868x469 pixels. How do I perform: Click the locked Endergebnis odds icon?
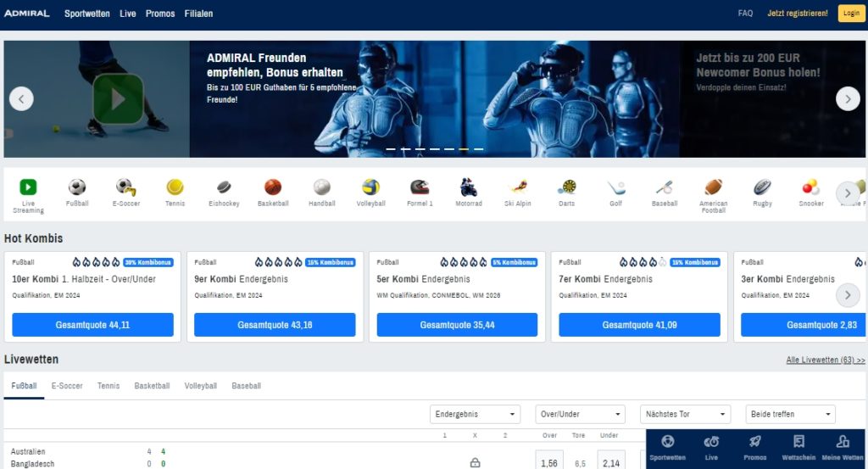(475, 462)
